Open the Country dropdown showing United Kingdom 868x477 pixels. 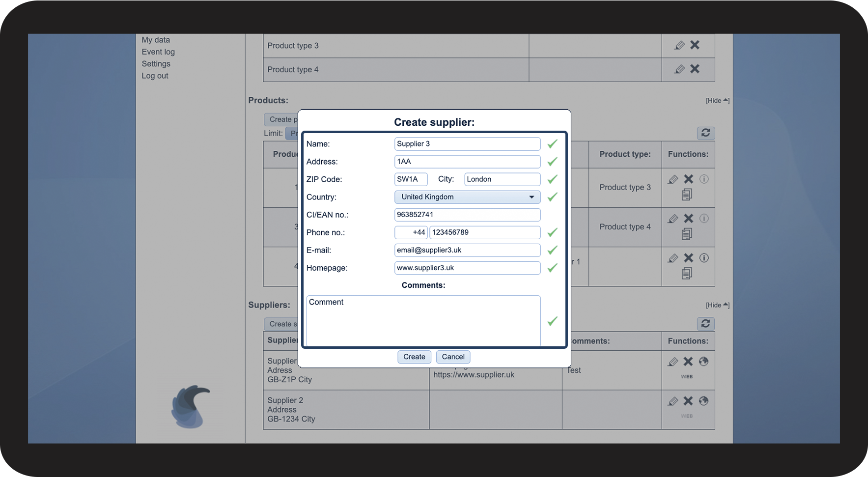coord(467,197)
